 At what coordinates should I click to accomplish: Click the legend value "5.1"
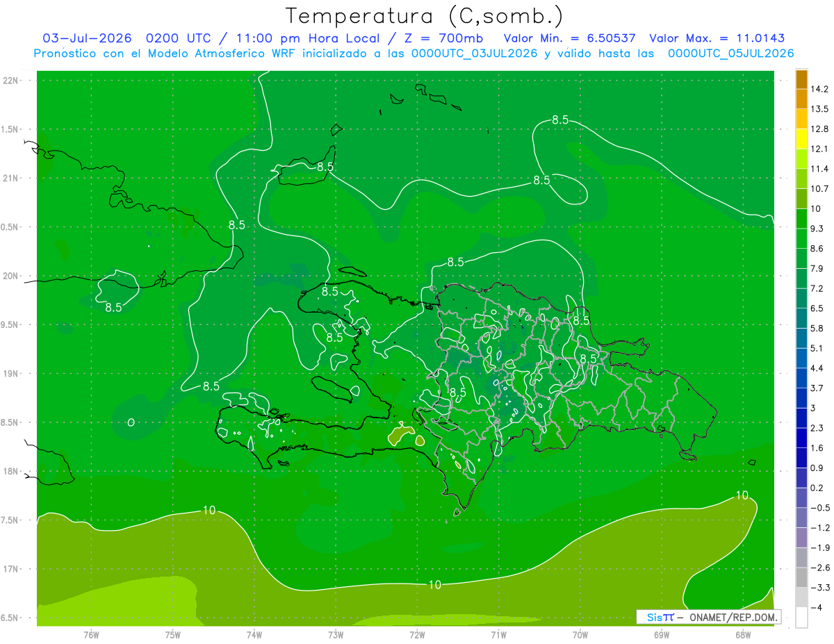817,349
